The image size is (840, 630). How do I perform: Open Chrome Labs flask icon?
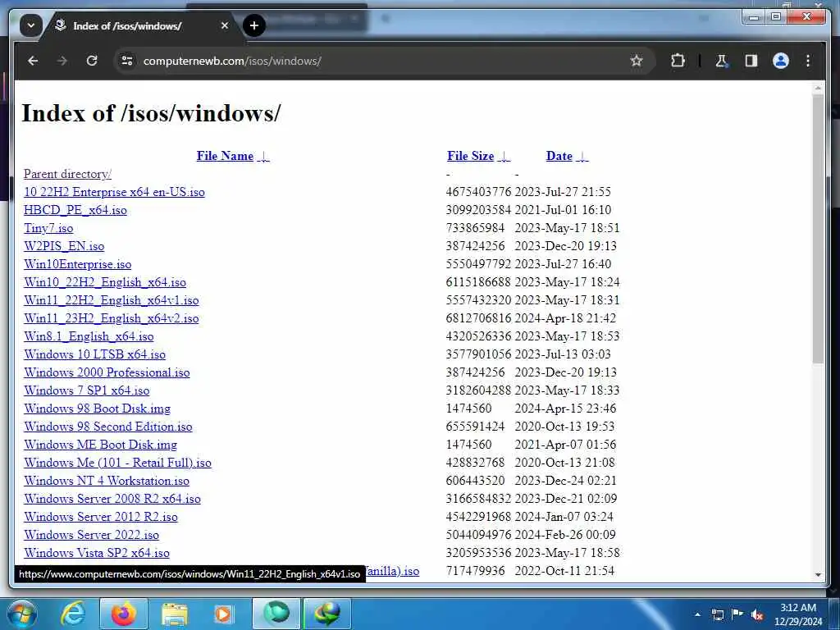pos(722,61)
